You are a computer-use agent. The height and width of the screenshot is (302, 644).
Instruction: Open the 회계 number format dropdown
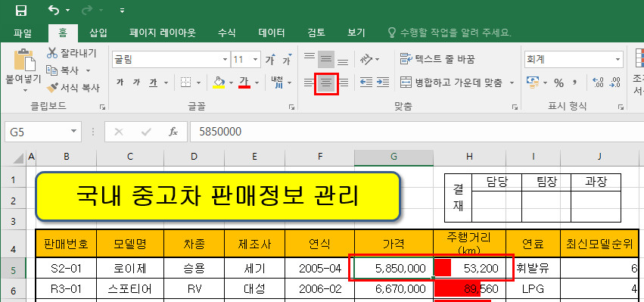pos(618,60)
